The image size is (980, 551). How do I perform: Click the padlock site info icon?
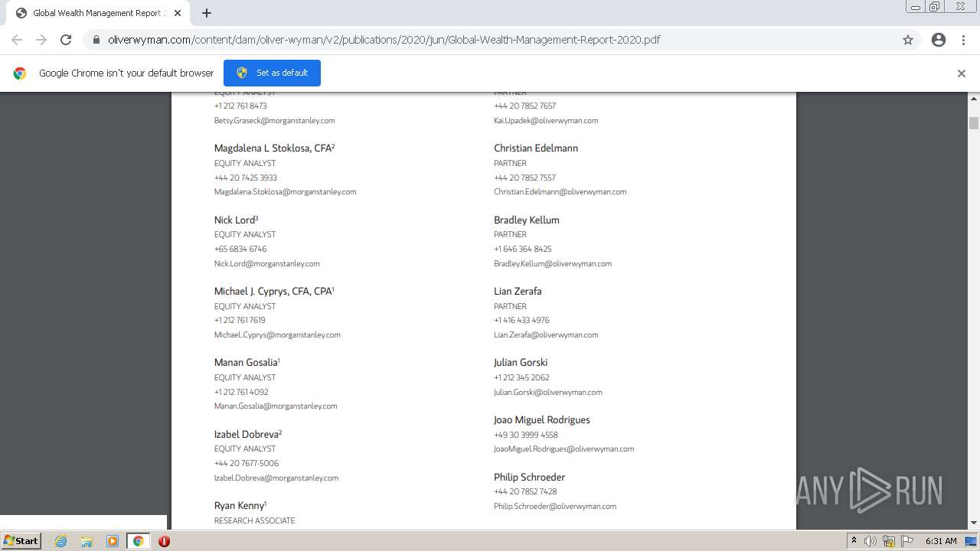[96, 40]
